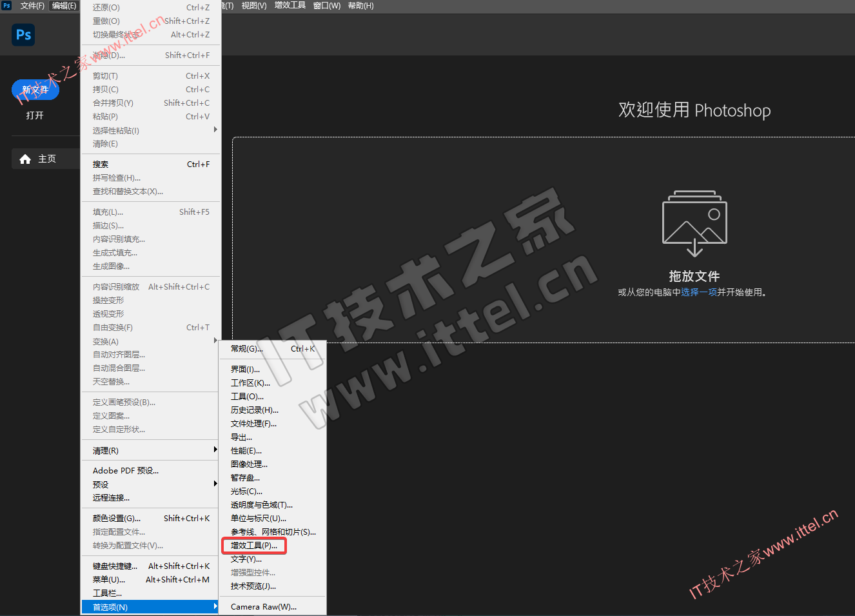Choose 拷贝(C) in the Edit menu

coord(151,90)
